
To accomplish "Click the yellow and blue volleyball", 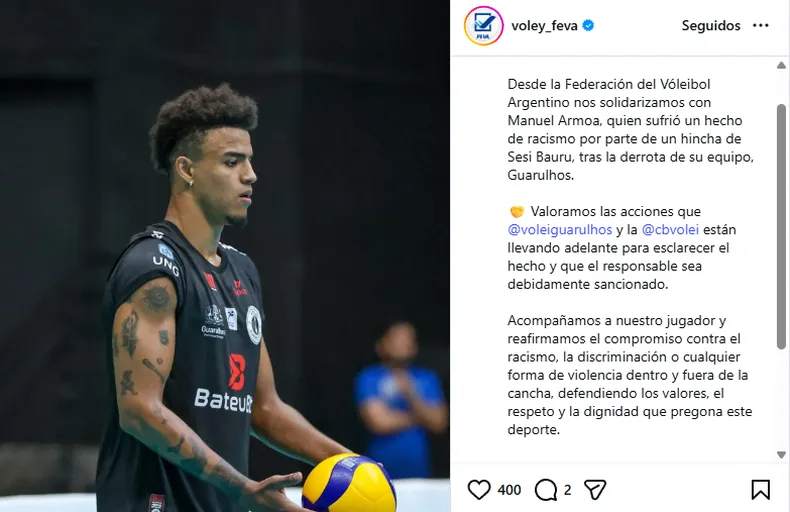I will tap(349, 483).
